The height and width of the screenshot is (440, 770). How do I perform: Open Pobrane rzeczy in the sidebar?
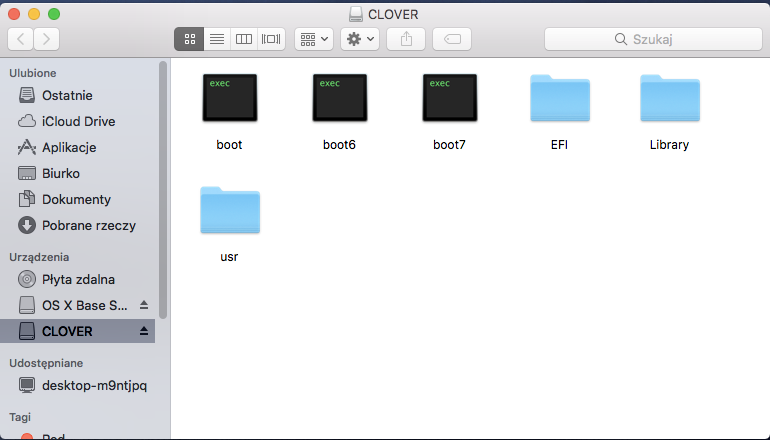(88, 225)
